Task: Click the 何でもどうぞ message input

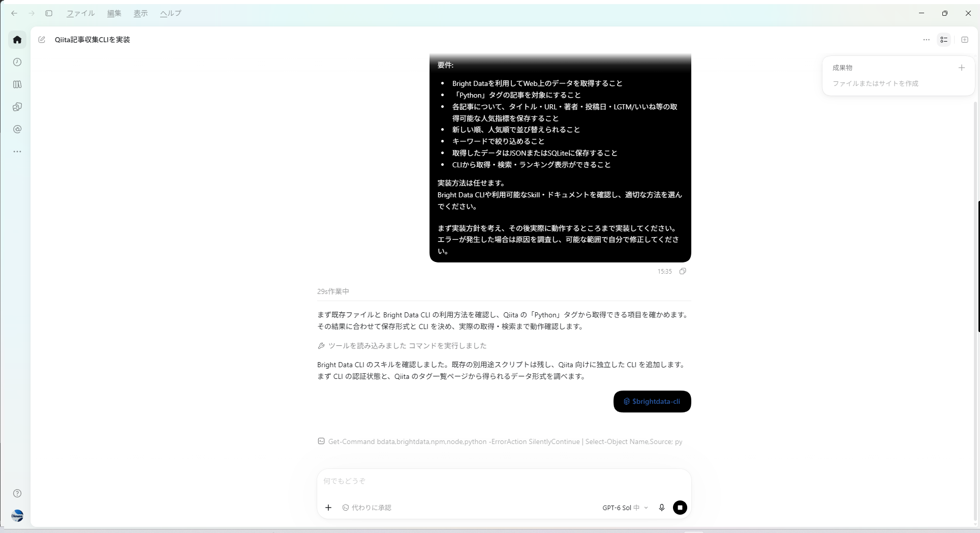Action: click(x=503, y=481)
